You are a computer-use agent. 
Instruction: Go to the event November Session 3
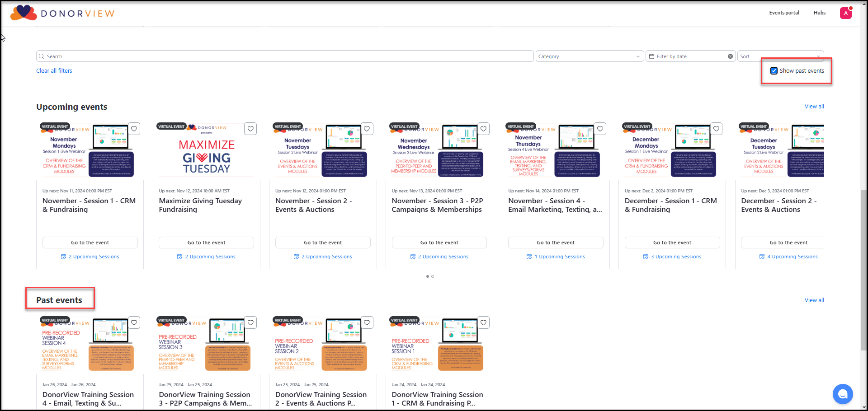[x=439, y=243]
